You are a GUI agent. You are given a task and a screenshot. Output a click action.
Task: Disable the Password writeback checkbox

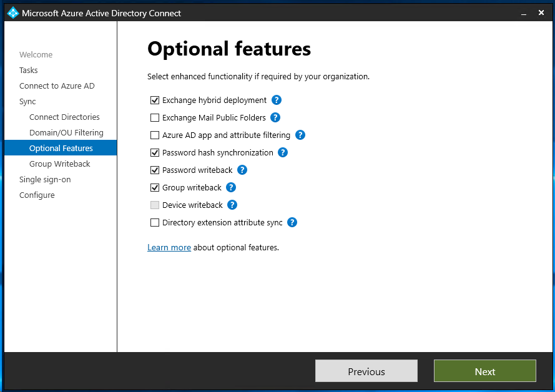(x=155, y=170)
